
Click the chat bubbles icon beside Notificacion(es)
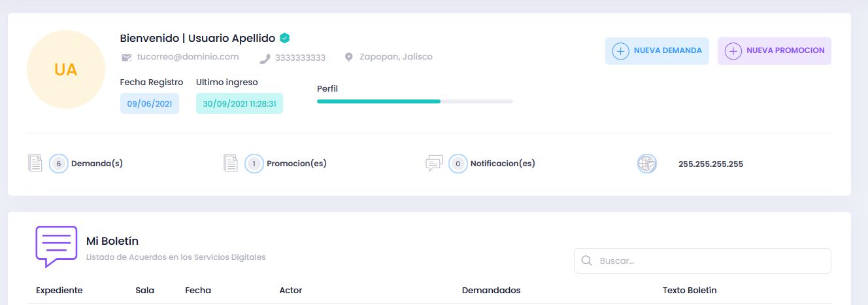(x=434, y=163)
